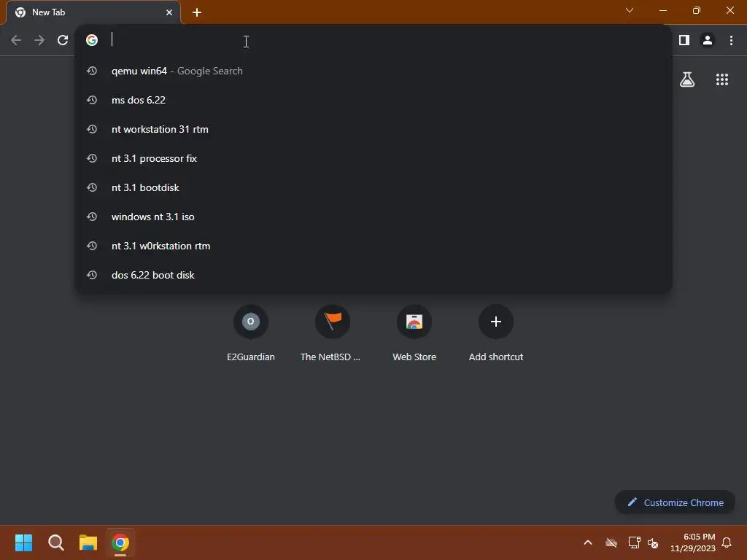Go back using the back arrow
Image resolution: width=747 pixels, height=560 pixels.
(16, 40)
